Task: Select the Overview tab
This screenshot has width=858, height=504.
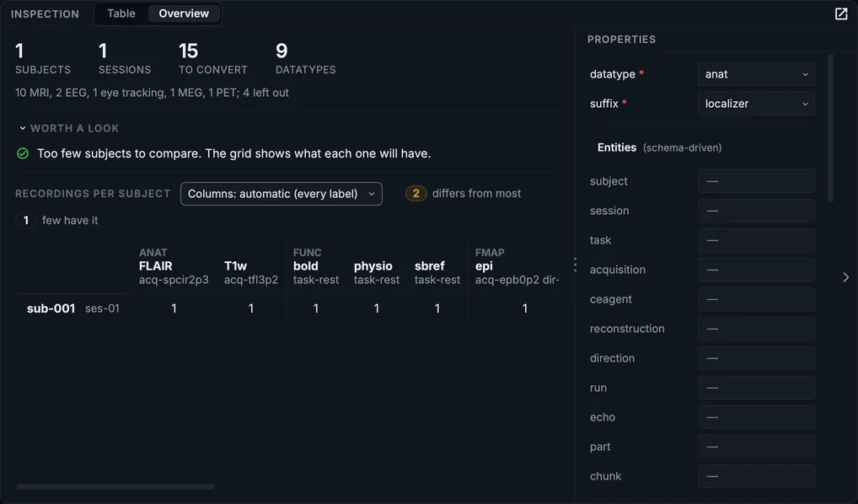Action: [x=184, y=13]
